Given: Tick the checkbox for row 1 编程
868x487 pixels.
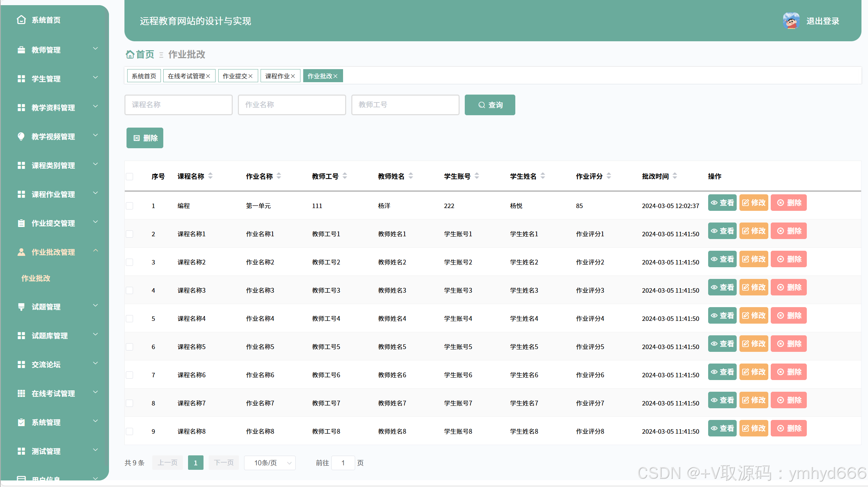Looking at the screenshot, I should click(130, 206).
